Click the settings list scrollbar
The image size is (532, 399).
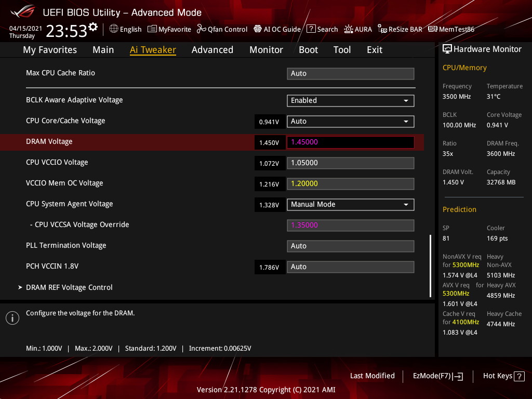(x=430, y=265)
